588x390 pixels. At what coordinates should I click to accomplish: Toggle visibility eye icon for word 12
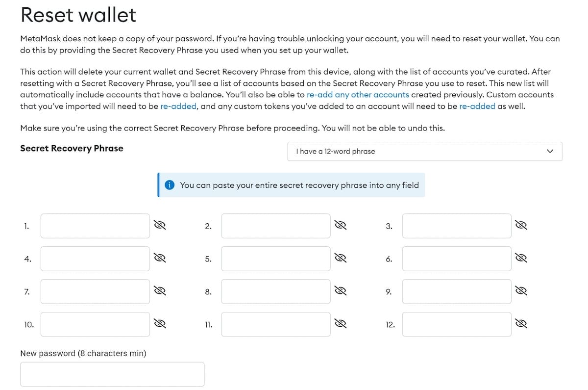pos(521,324)
